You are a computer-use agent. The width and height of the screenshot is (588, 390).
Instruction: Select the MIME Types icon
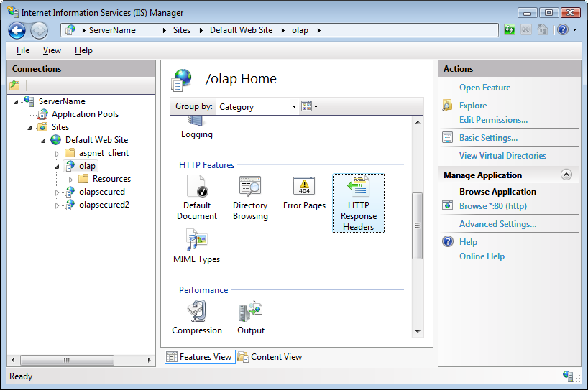coord(196,241)
